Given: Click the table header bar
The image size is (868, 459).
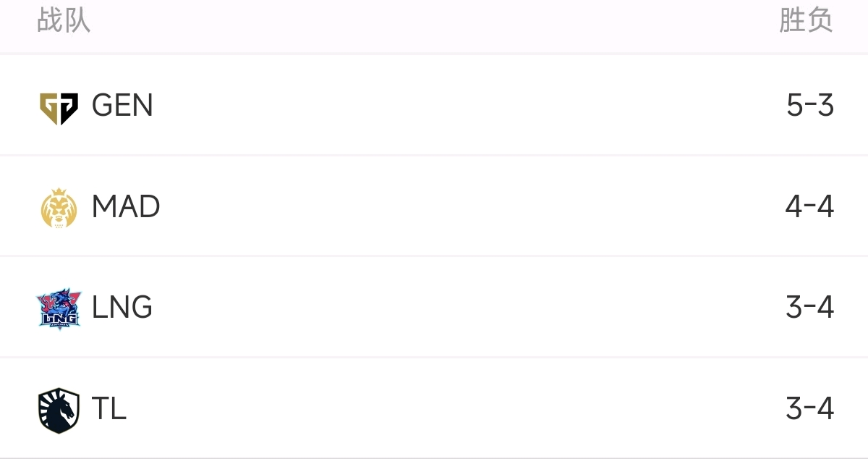Looking at the screenshot, I should (434, 25).
